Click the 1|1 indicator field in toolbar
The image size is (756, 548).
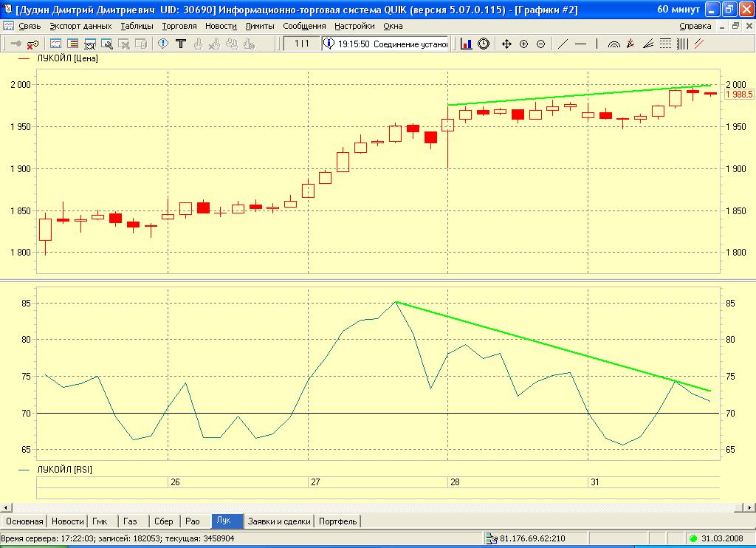tap(302, 44)
